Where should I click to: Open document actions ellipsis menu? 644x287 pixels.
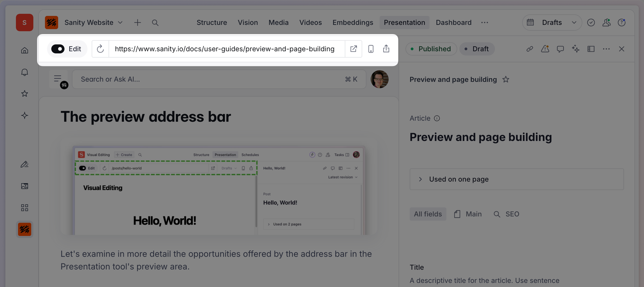606,49
